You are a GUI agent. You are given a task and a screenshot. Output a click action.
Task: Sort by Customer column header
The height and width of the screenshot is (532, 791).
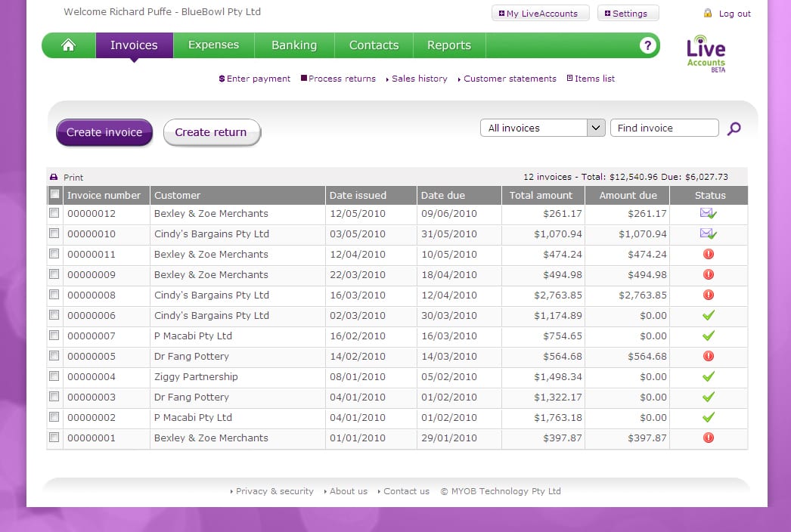point(237,195)
